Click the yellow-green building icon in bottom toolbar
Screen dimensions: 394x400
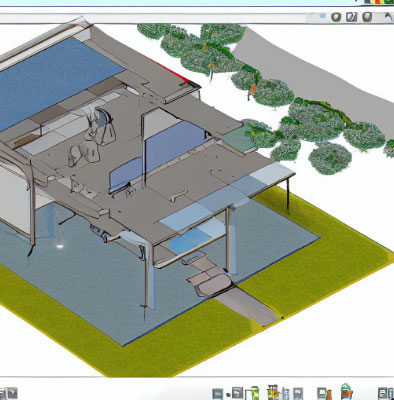tap(274, 393)
